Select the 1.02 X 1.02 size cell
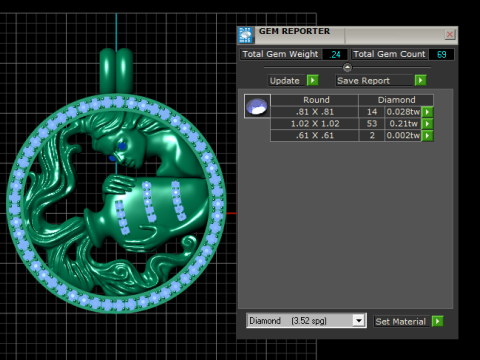This screenshot has width=480, height=360. 315,124
